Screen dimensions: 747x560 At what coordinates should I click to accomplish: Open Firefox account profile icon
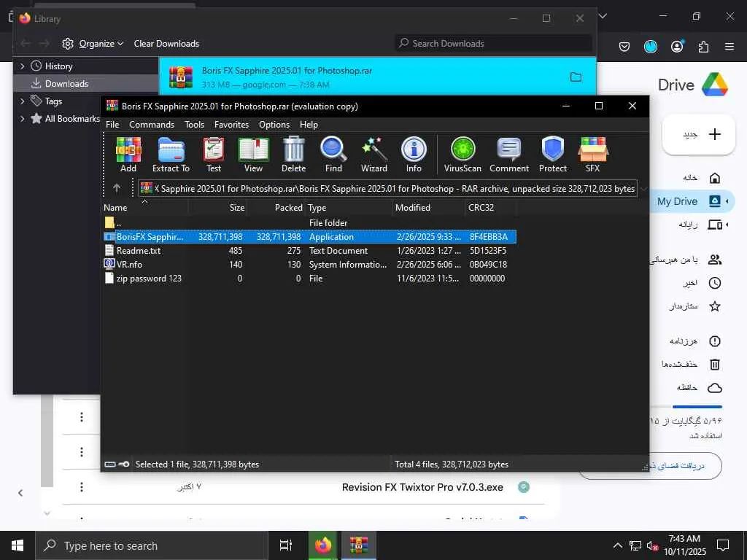click(x=676, y=46)
